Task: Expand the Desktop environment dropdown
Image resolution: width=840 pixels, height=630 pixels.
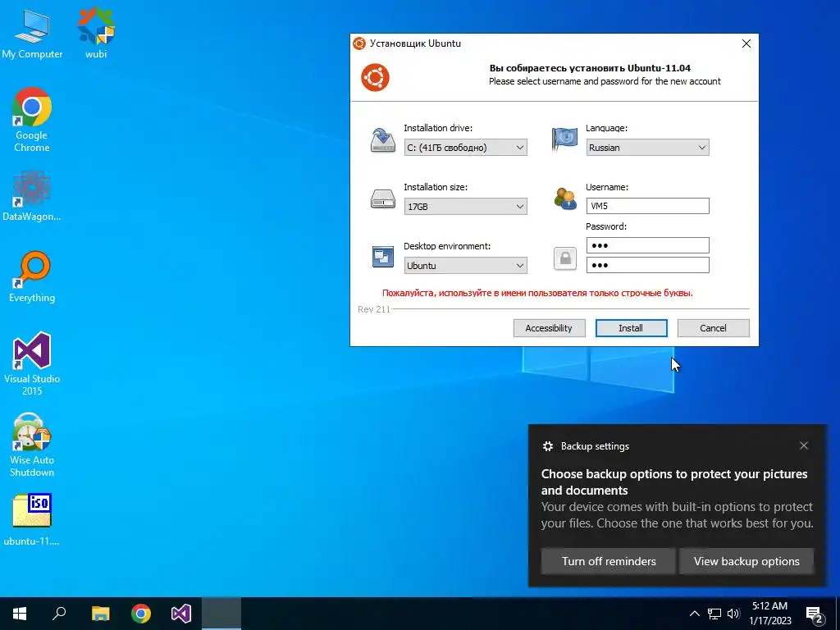Action: (x=466, y=265)
